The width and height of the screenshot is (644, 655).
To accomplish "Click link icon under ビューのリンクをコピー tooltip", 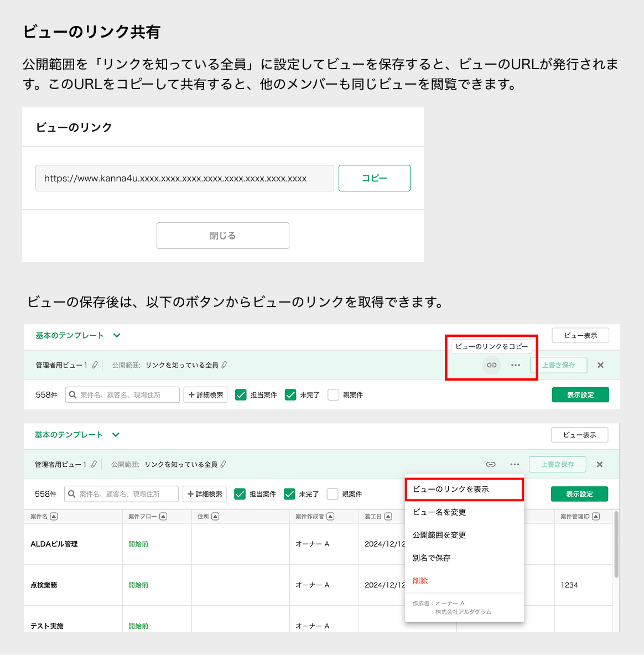I will pyautogui.click(x=491, y=365).
